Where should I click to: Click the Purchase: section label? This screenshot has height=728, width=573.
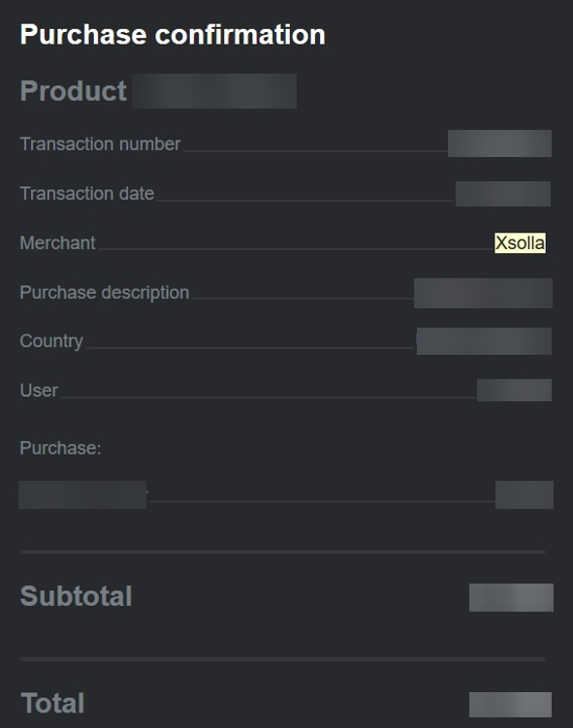tap(60, 448)
